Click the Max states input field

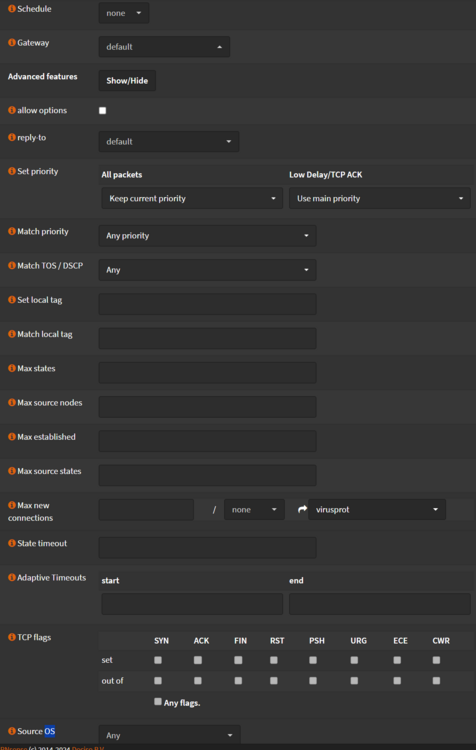click(208, 373)
